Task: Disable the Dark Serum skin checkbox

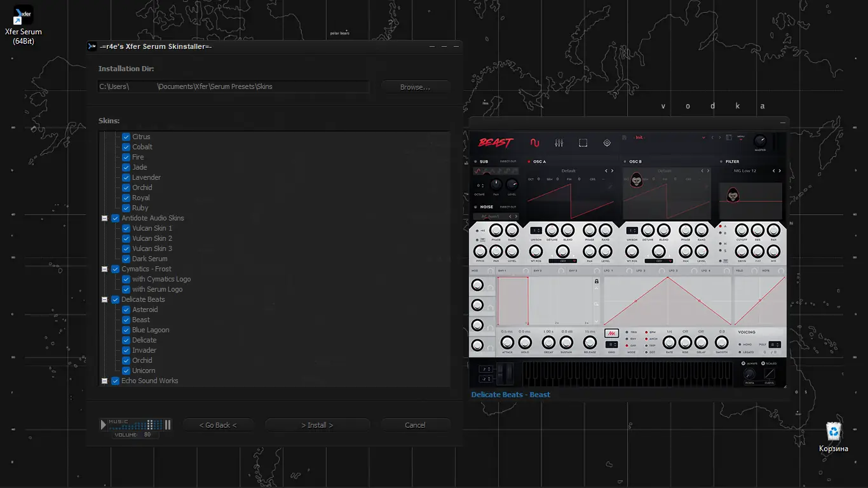Action: click(126, 259)
